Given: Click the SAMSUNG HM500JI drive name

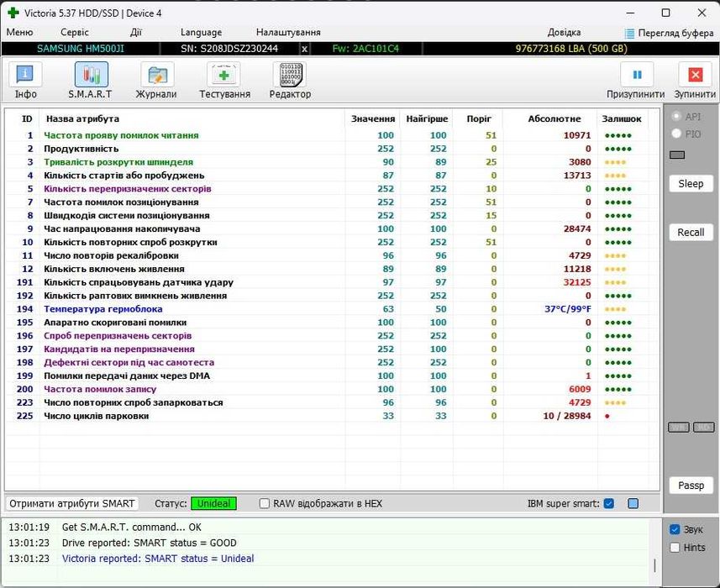Looking at the screenshot, I should (x=81, y=49).
